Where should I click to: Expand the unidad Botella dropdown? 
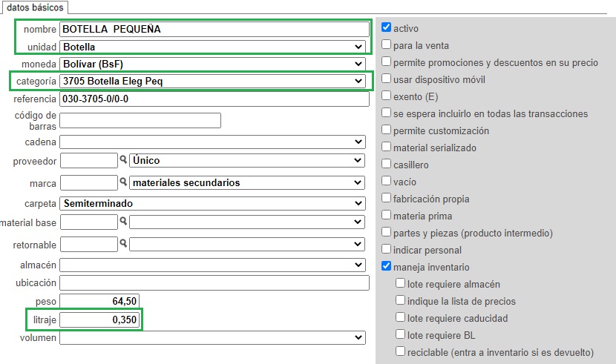[x=212, y=47]
